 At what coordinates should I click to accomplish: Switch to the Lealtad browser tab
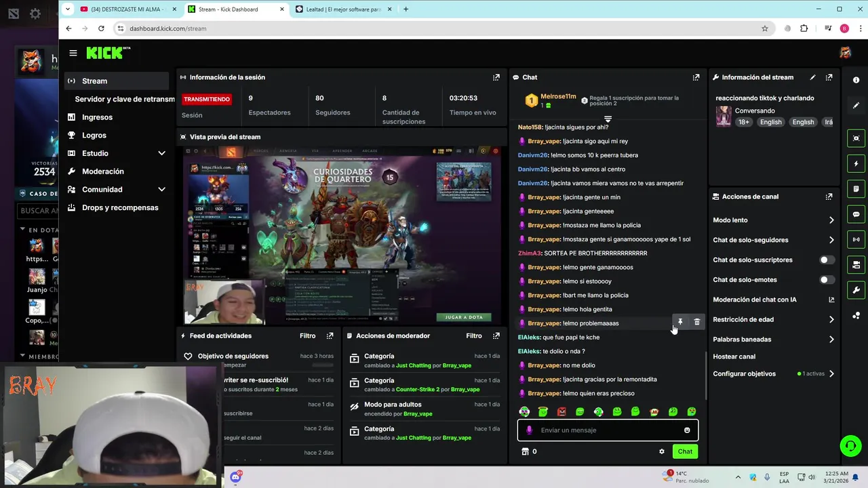[344, 9]
